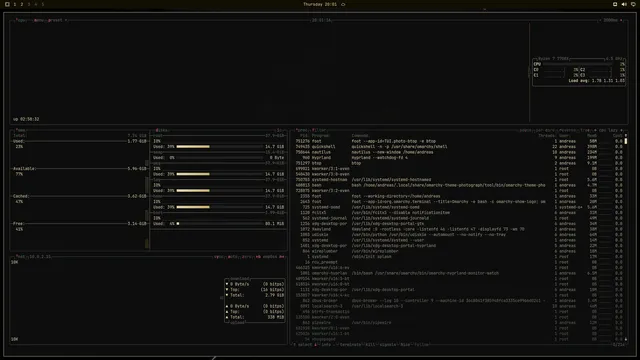
Task: Terminate selected process via footer option
Action: click(350, 345)
